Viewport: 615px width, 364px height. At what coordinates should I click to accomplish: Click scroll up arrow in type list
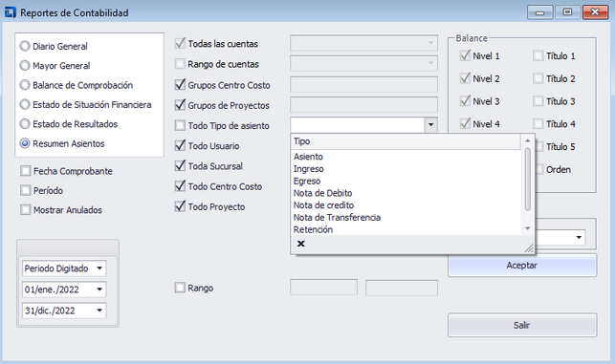pos(528,140)
